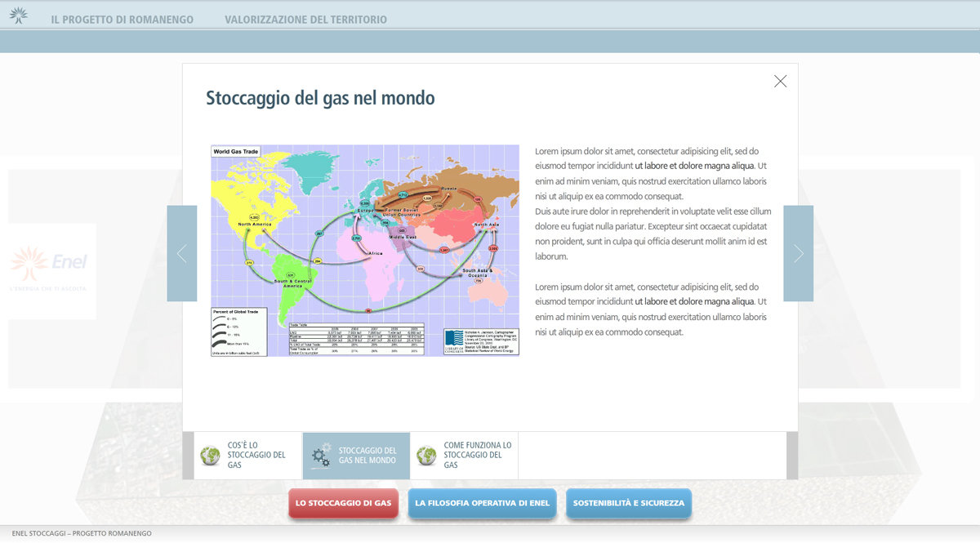Click the globe icon beside Cos'è lo stoccaggio
The height and width of the screenshot is (543, 980).
click(211, 456)
